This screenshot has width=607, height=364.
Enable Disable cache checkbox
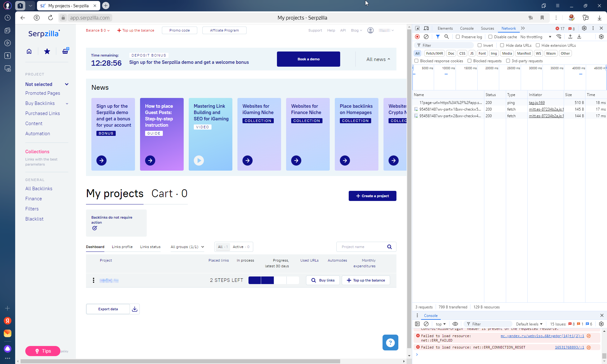pyautogui.click(x=490, y=37)
